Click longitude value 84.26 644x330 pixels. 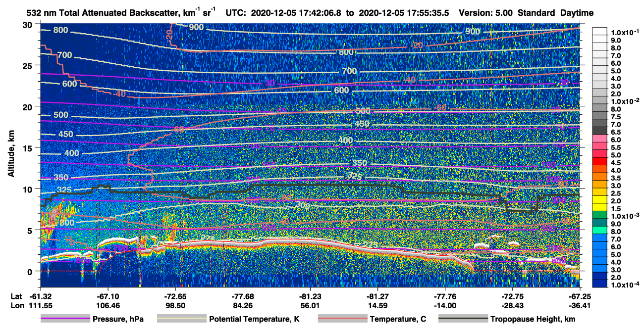pos(243,305)
